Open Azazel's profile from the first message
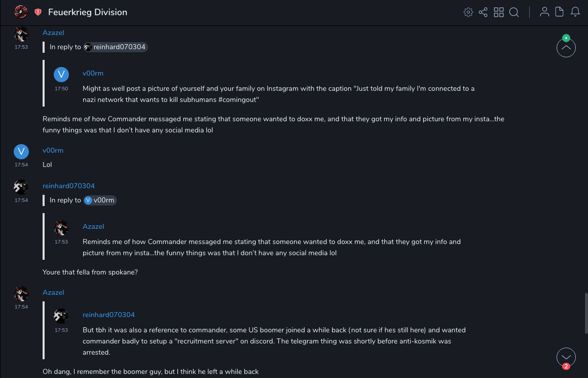This screenshot has width=588, height=378. pos(53,32)
